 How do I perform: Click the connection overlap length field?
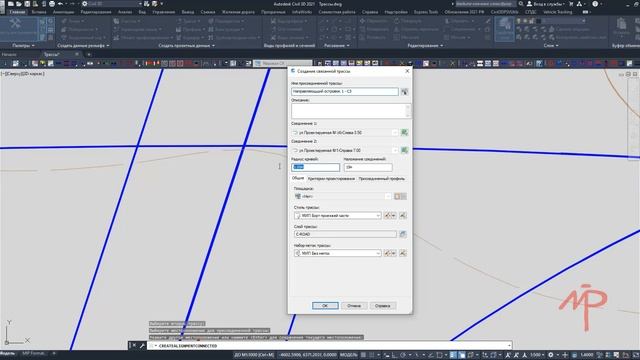coord(368,167)
